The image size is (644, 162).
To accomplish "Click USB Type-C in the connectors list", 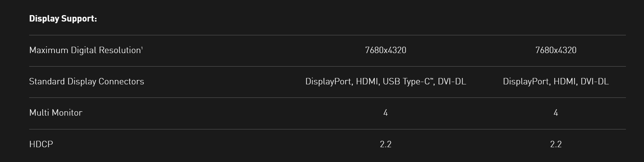I will pos(406,82).
